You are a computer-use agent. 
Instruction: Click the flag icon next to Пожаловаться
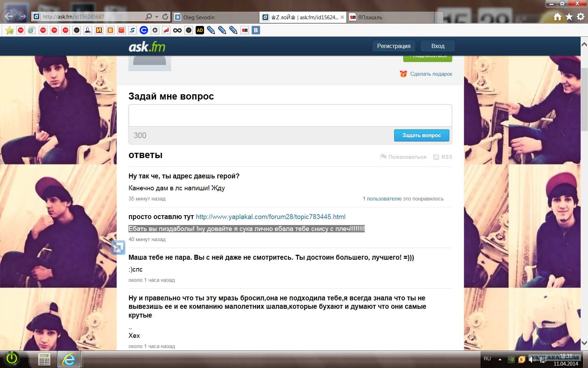(x=383, y=157)
